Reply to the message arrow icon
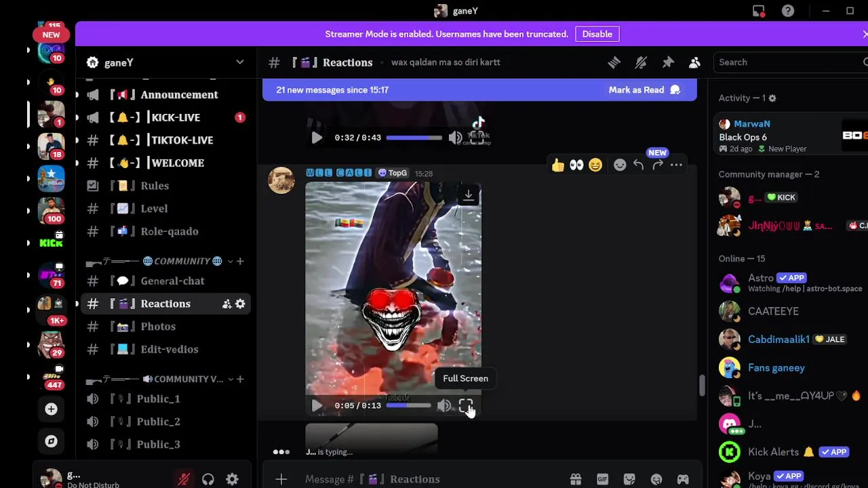This screenshot has height=488, width=868. point(639,165)
